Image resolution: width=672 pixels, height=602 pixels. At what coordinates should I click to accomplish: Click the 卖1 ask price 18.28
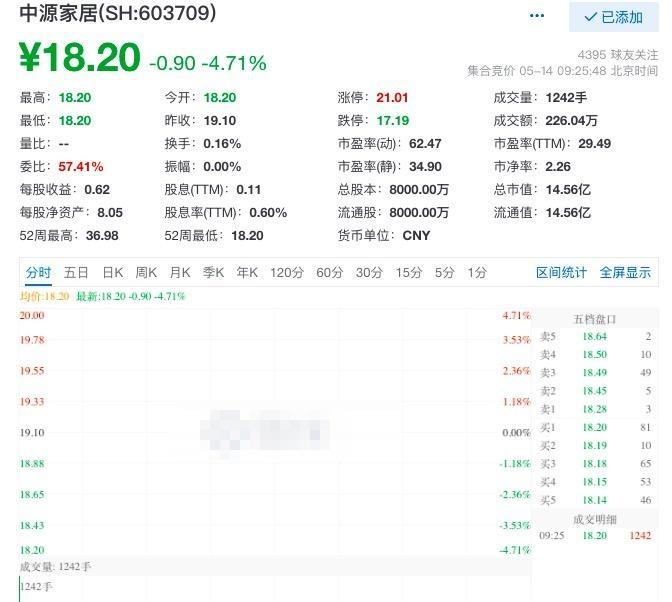[x=594, y=409]
